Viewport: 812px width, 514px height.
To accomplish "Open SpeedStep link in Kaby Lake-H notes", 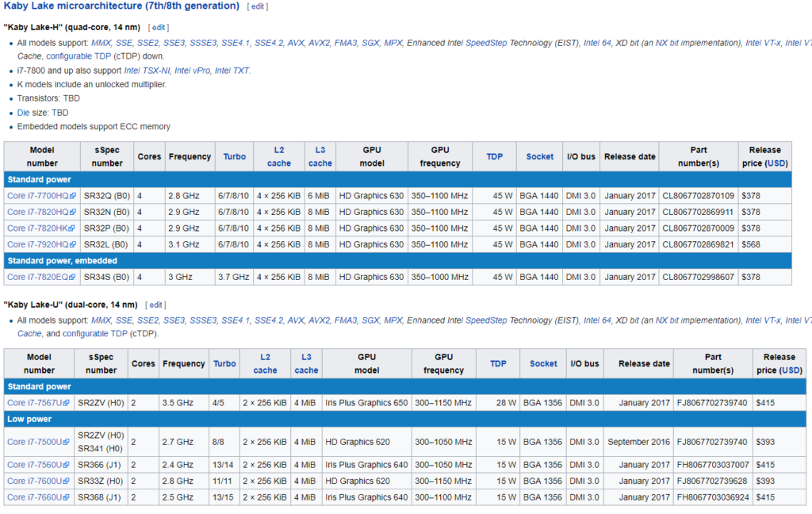I will 486,43.
